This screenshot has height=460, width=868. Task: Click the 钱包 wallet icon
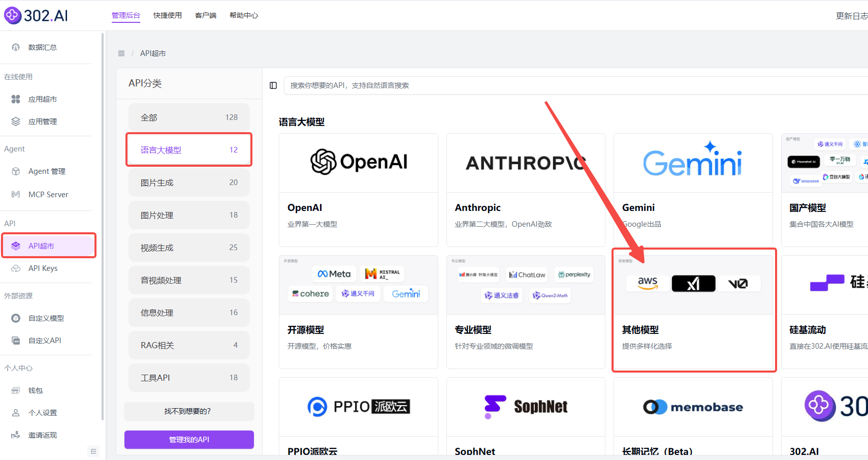16,390
